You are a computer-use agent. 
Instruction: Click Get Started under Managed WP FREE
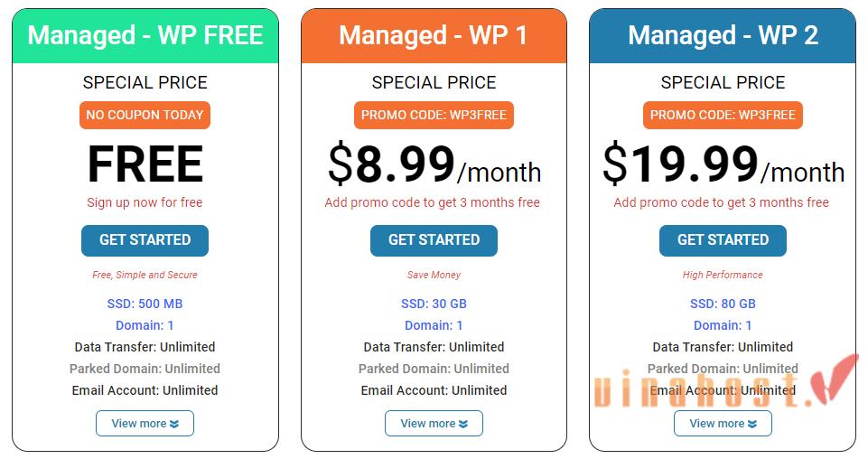tap(145, 240)
